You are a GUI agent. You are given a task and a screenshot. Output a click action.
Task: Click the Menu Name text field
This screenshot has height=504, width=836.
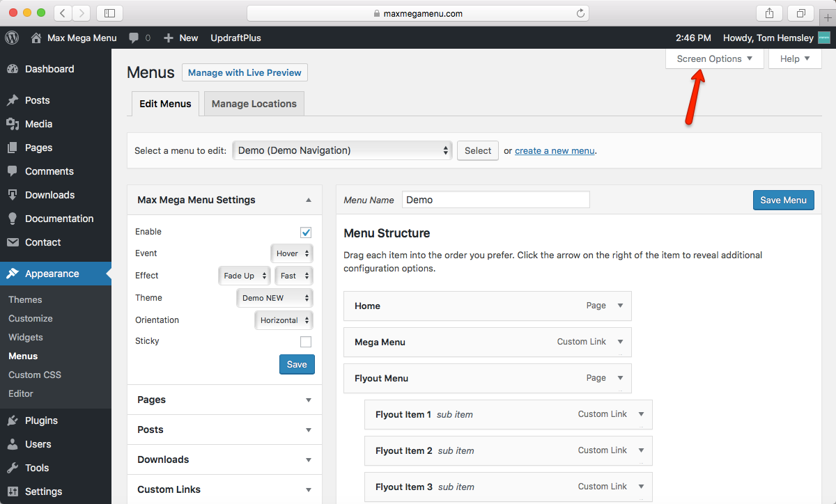tap(495, 200)
